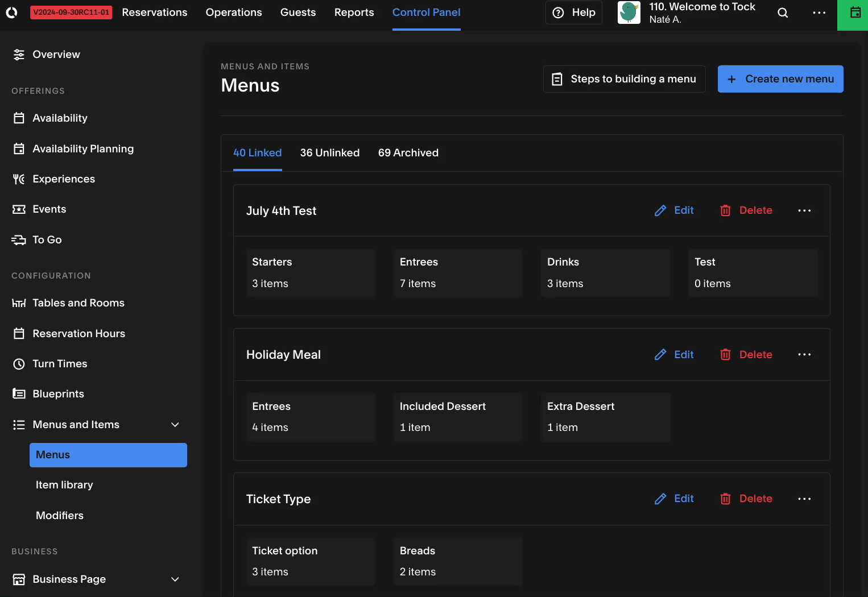Click the Tock logo icon
The image size is (868, 597).
click(x=11, y=13)
